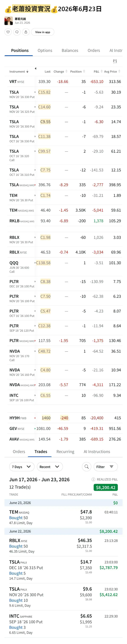Click the View in app button

click(x=43, y=32)
